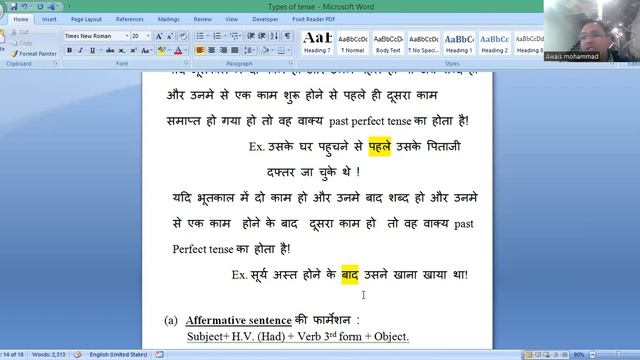Screen dimensions: 640x360
Task: Apply the No Spacing style
Action: [x=424, y=43]
